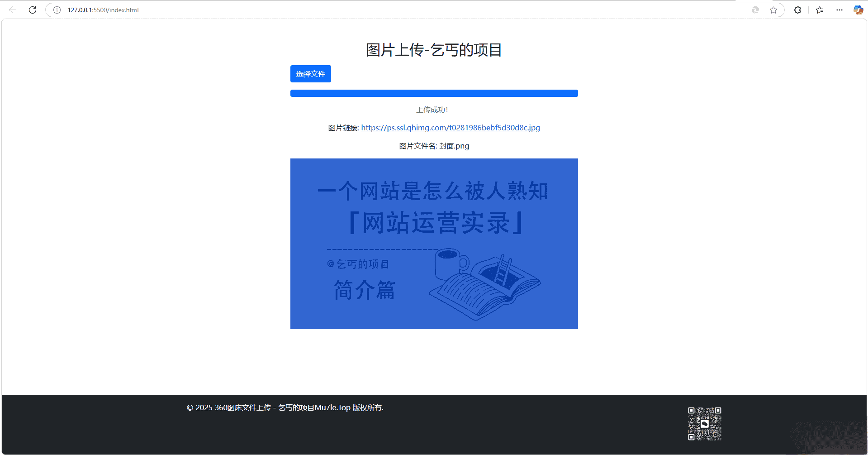Open the Favorites list icon
The width and height of the screenshot is (868, 455).
click(x=820, y=10)
